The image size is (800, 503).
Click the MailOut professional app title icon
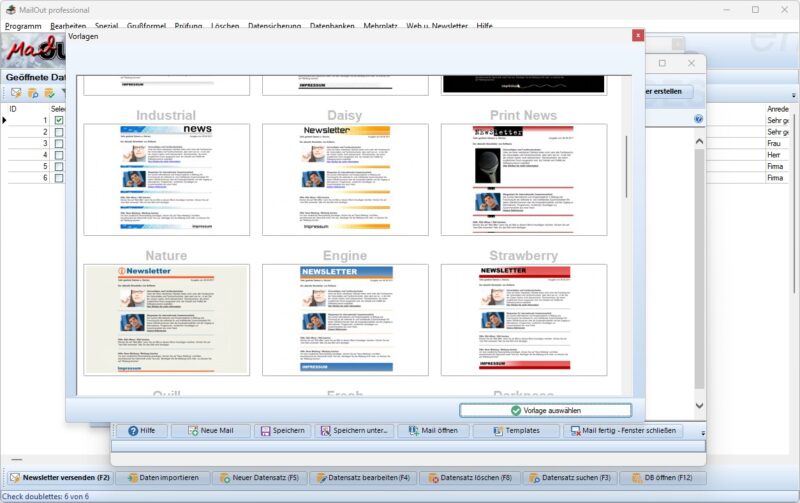click(10, 10)
